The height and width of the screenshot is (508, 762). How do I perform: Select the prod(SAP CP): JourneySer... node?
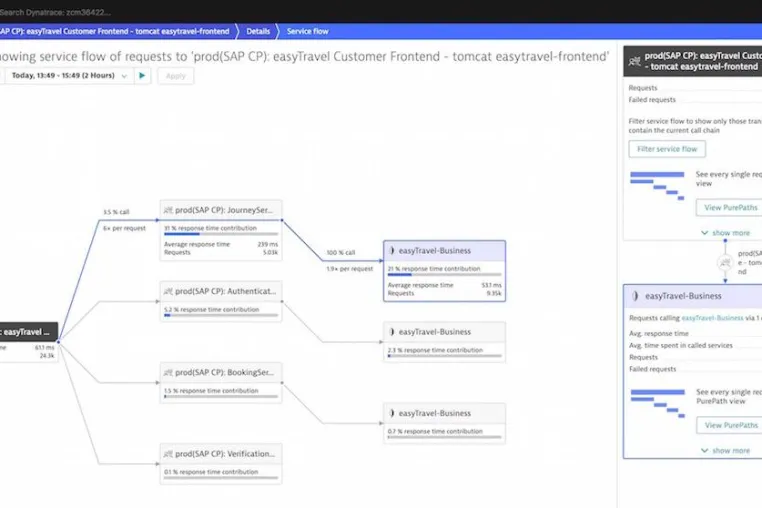click(x=221, y=230)
